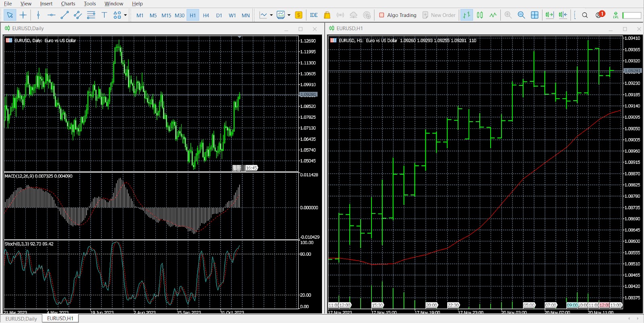Switch to the EURUSD,Daily bottom tab
Image resolution: width=644 pixels, height=323 pixels.
tap(21, 319)
